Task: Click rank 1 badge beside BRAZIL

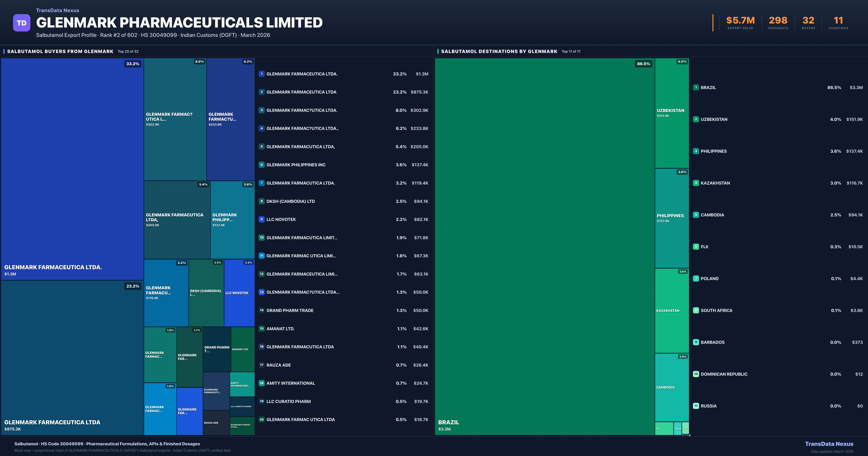Action: [696, 87]
